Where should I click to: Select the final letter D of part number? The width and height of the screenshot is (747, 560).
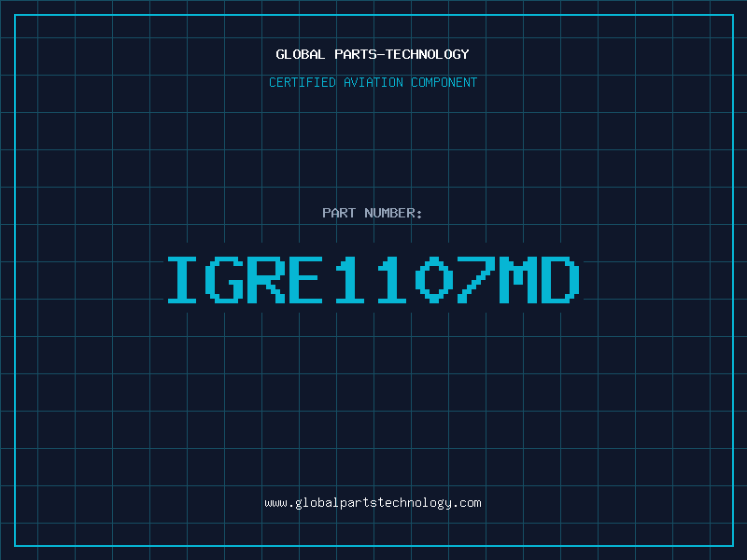coord(560,280)
